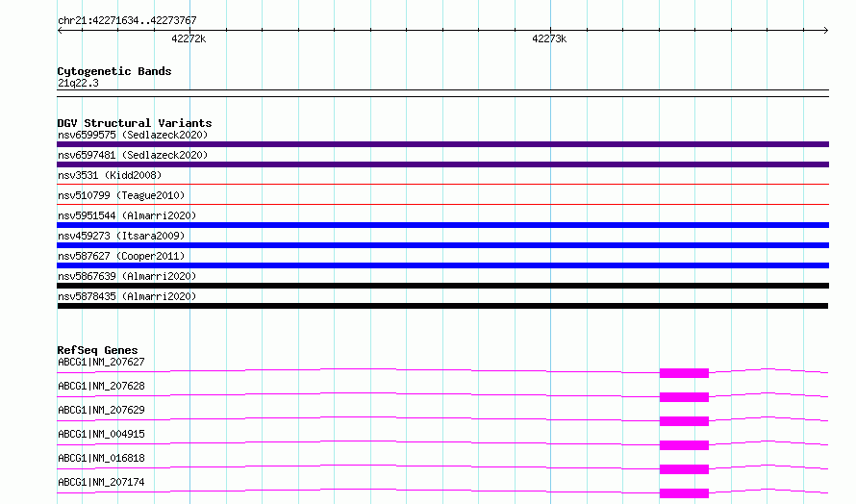Select the Cytogenetic Bands track title
Viewport: 856px width, 504px height.
coord(114,71)
